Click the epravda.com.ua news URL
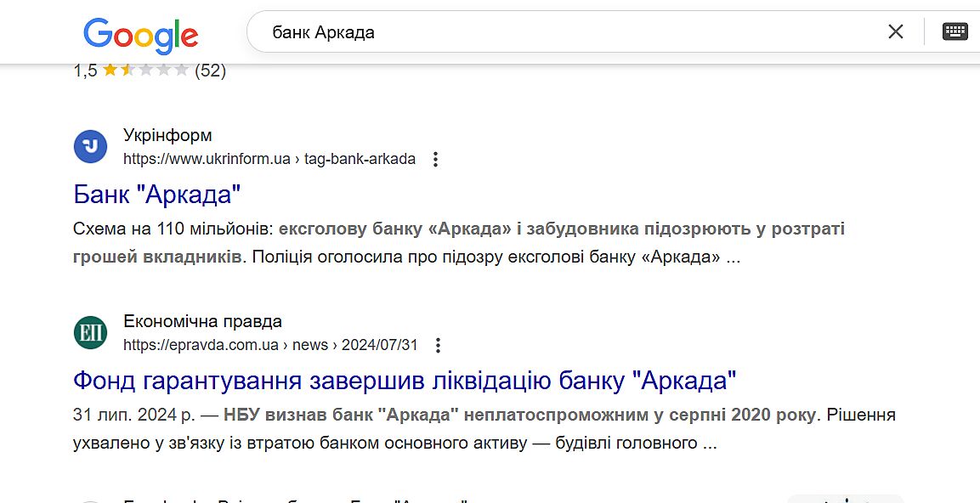The width and height of the screenshot is (980, 503). pyautogui.click(x=270, y=345)
